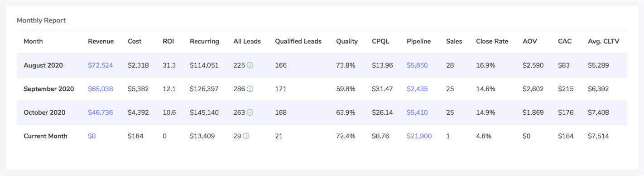The height and width of the screenshot is (176, 644).
Task: Click the Qualified Leads column header
Action: click(x=298, y=41)
